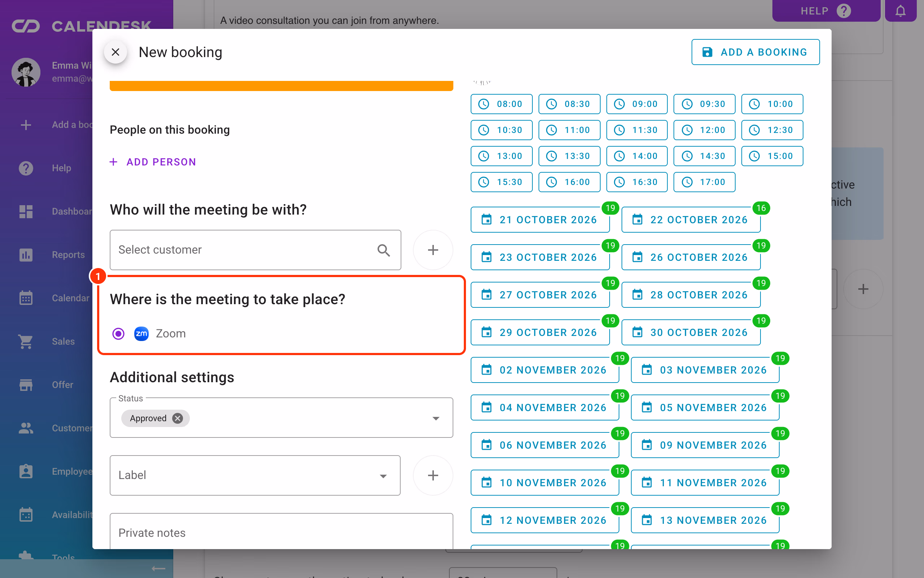Select the 17:00 time slot

coord(704,182)
